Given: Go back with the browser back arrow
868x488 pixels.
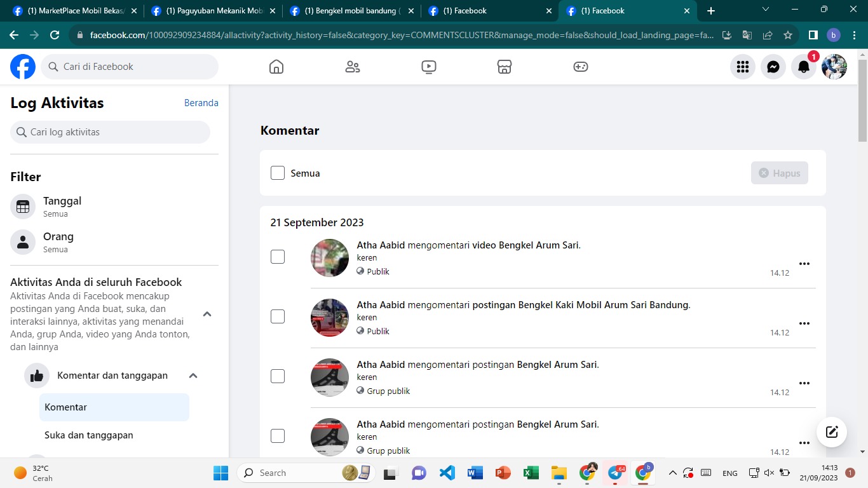Looking at the screenshot, I should [x=14, y=35].
